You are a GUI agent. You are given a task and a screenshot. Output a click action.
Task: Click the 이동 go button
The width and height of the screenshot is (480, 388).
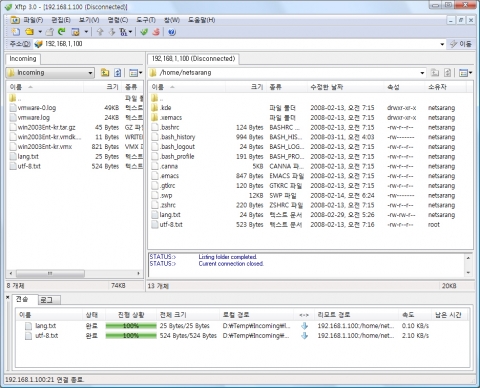point(461,44)
